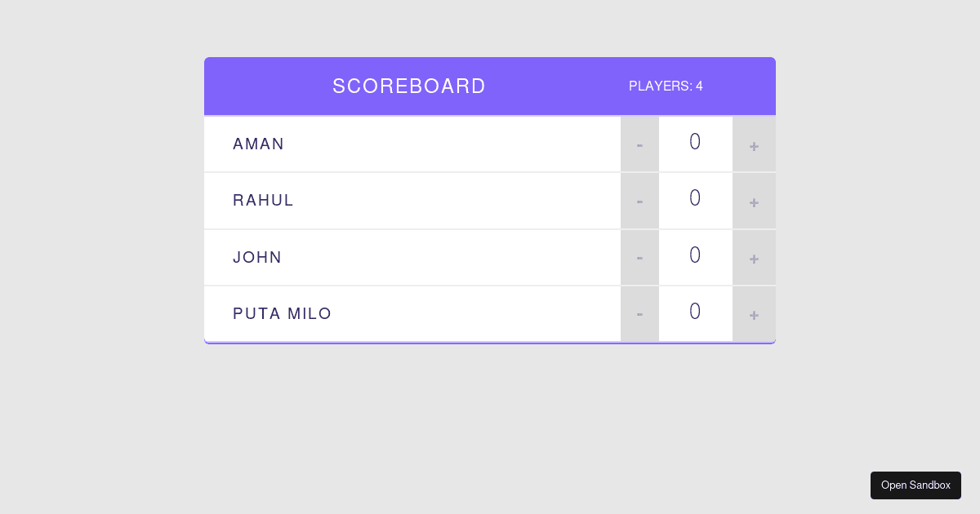Click on the John player row
This screenshot has height=514, width=980.
[490, 258]
